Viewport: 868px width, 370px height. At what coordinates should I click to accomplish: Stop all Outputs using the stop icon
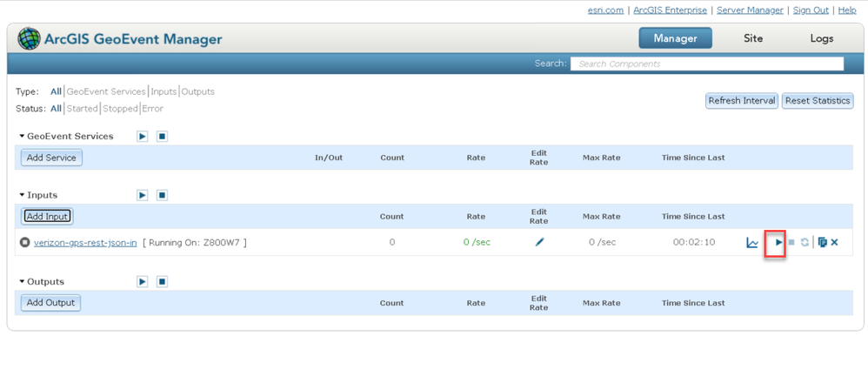point(162,282)
